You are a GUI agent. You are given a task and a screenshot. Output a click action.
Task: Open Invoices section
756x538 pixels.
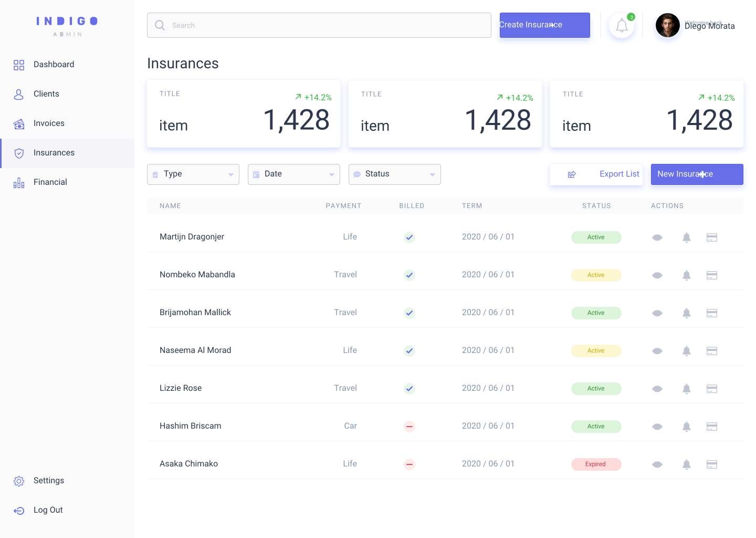(67, 123)
